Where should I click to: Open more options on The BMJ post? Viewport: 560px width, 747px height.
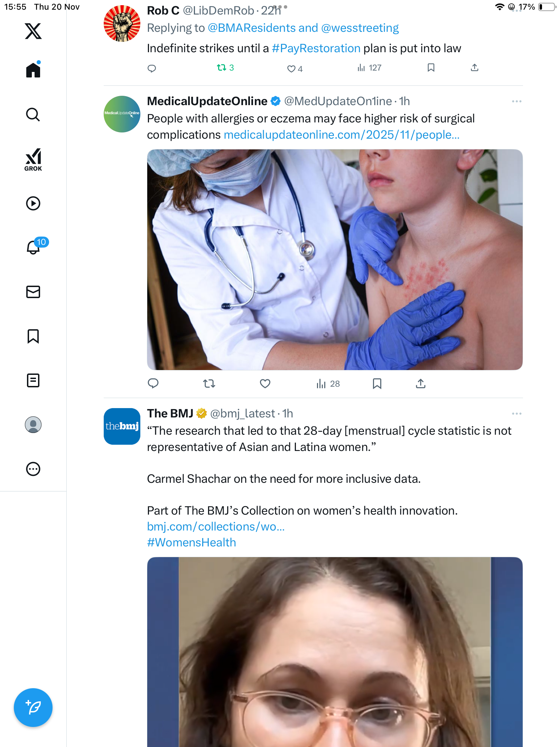(x=516, y=414)
